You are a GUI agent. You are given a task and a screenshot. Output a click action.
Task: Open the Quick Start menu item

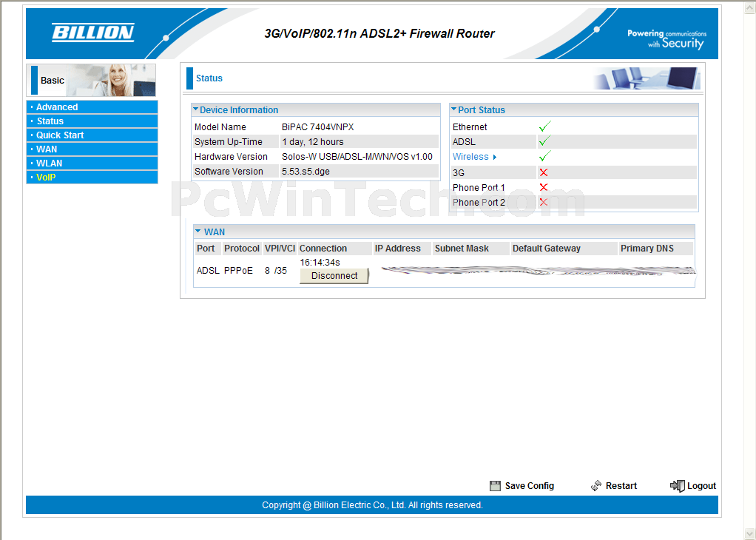92,135
